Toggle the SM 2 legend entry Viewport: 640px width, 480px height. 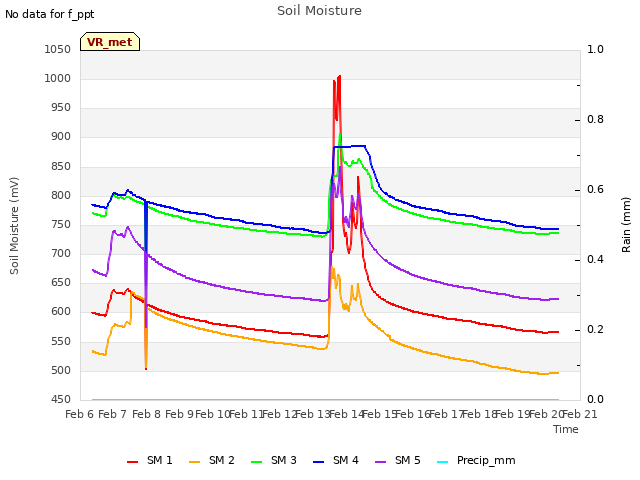click(212, 461)
